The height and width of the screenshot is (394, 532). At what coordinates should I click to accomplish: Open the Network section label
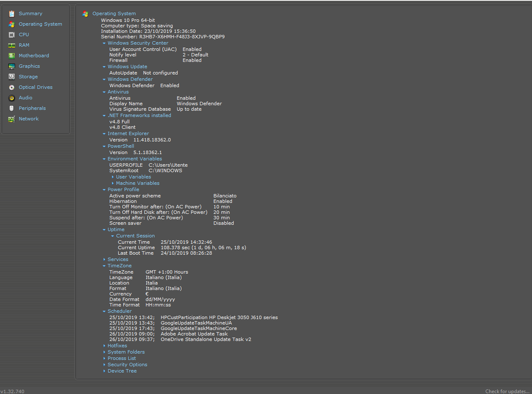click(x=29, y=119)
